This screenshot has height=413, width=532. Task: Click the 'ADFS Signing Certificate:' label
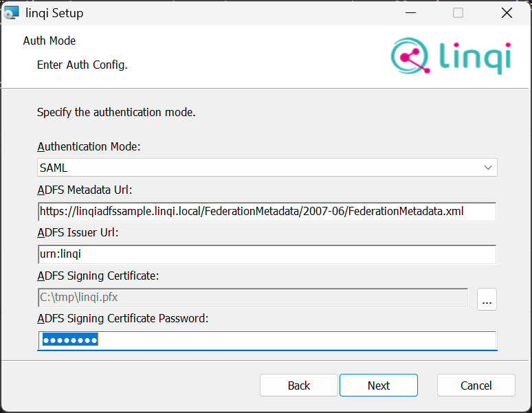[98, 276]
